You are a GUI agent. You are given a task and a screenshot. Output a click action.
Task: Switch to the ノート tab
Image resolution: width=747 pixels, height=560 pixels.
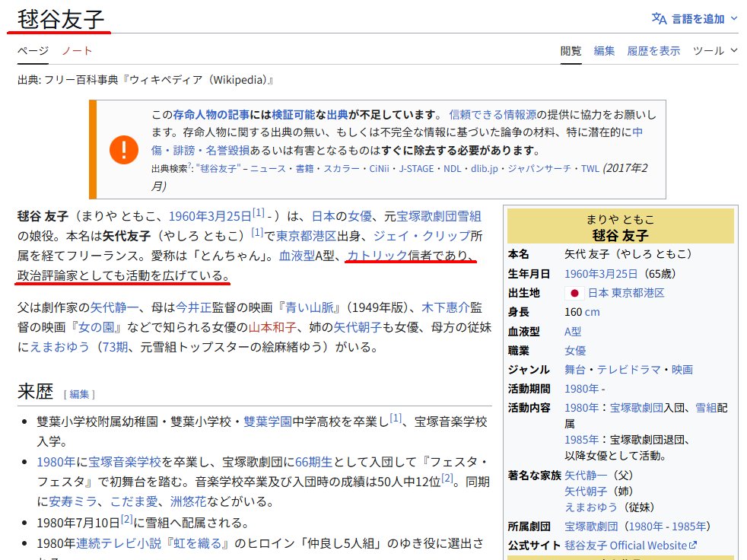click(x=77, y=51)
